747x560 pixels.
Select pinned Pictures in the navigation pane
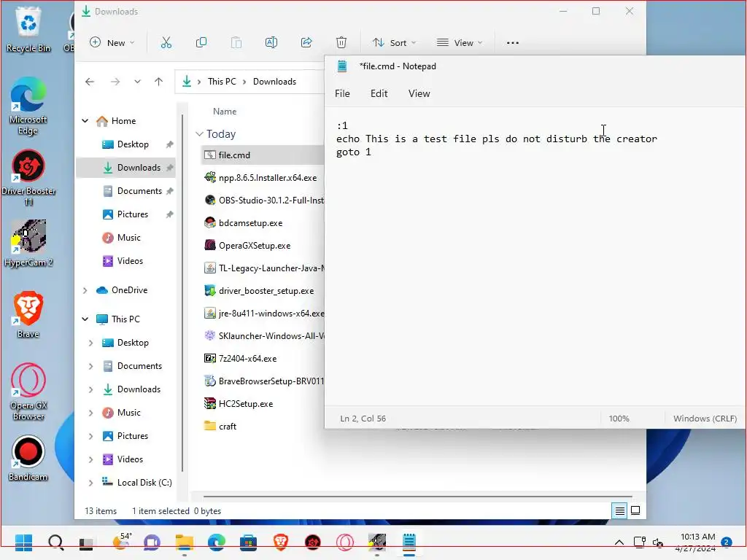click(x=125, y=214)
